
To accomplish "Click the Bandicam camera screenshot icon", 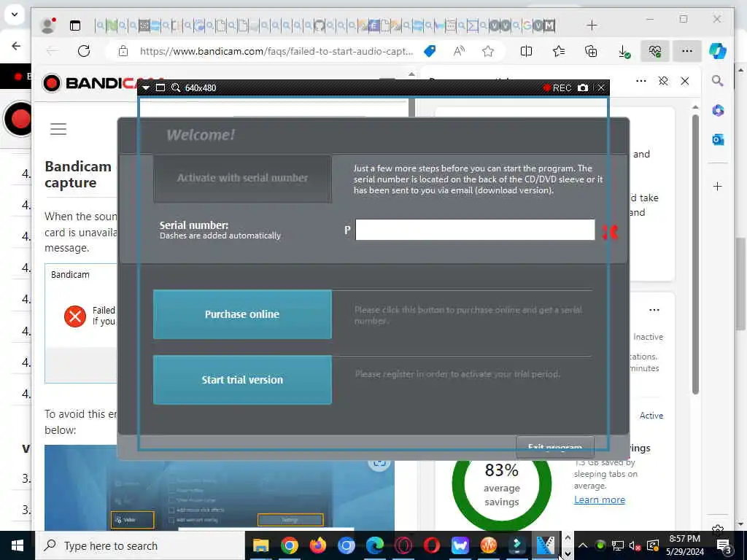I will pyautogui.click(x=583, y=88).
